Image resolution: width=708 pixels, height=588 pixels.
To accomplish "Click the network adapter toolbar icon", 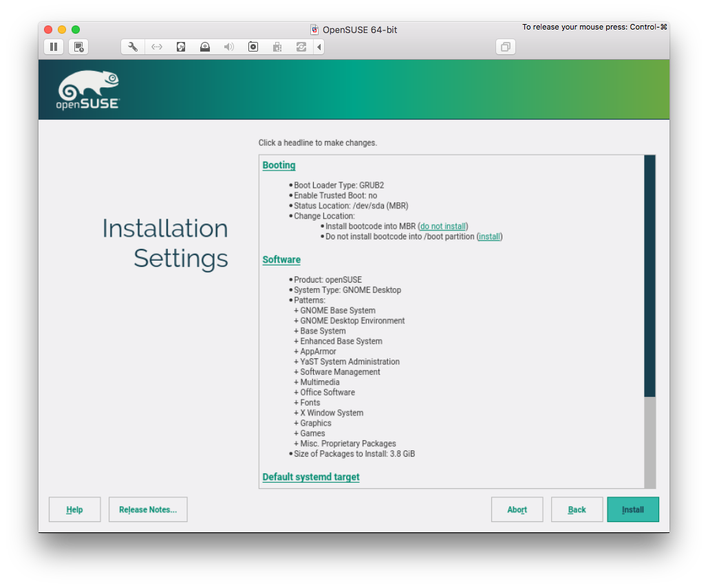I will [157, 47].
